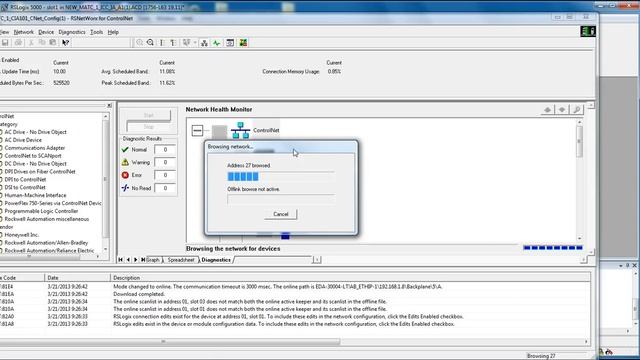Select Rockwell Automation/Allen-Bradley vendor
The width and height of the screenshot is (640, 360).
click(x=46, y=243)
